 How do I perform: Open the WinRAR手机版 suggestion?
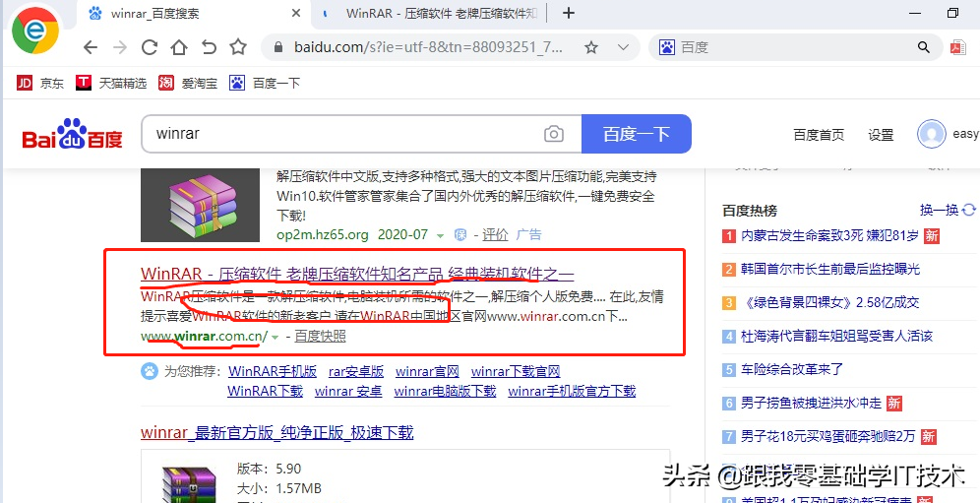273,372
